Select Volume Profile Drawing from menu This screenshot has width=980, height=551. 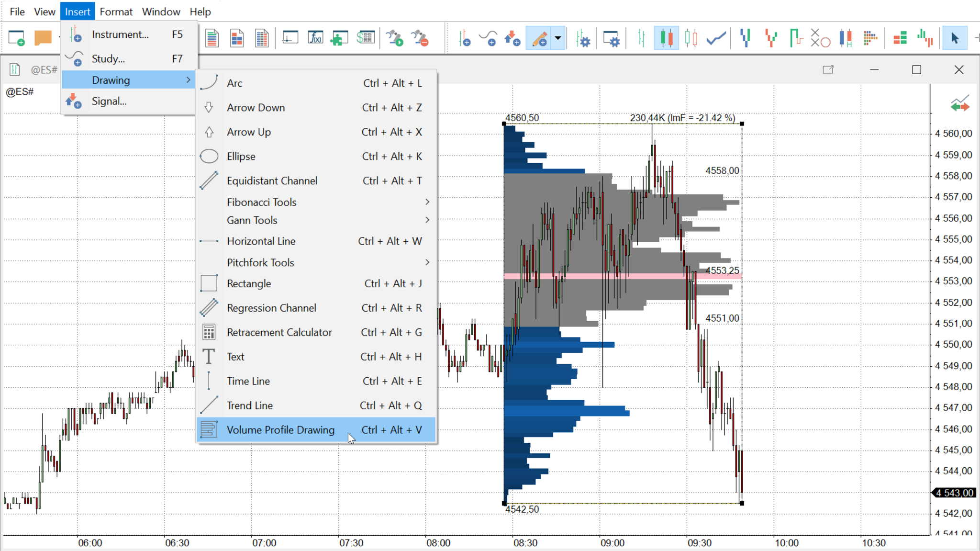pos(280,429)
